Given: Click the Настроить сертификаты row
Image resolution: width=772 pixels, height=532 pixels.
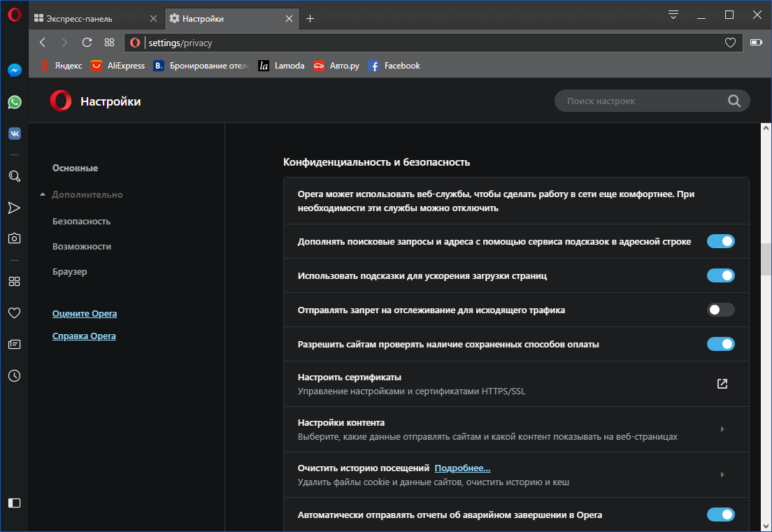Looking at the screenshot, I should [x=516, y=384].
